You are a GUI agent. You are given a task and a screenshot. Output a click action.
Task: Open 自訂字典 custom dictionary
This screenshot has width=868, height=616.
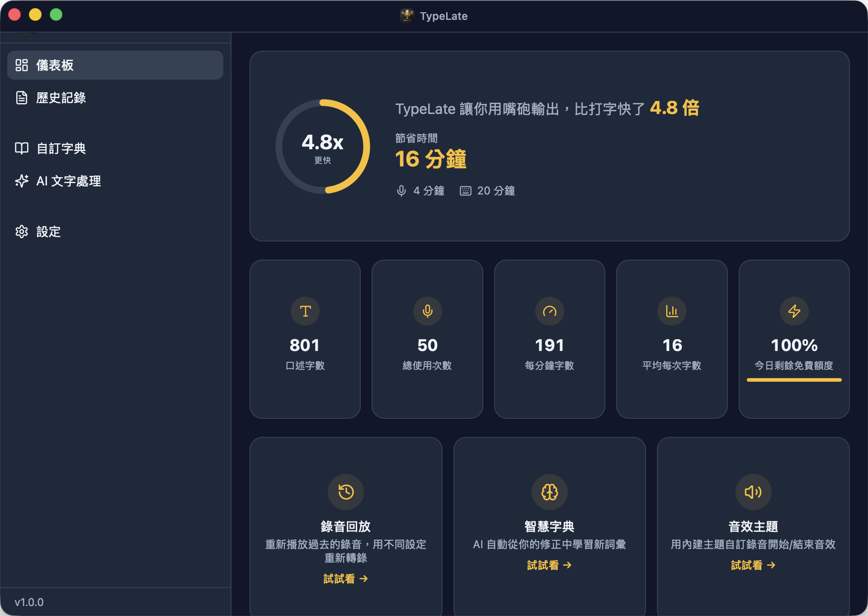pos(115,148)
